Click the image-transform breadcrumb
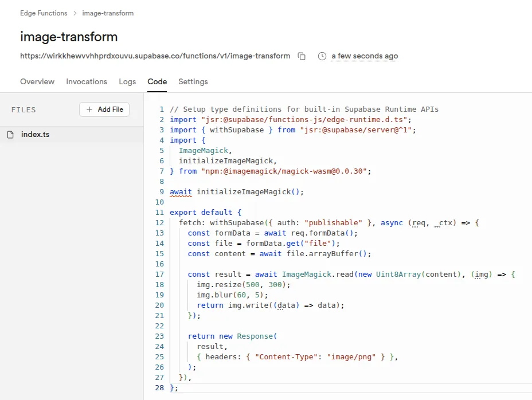 tap(108, 13)
